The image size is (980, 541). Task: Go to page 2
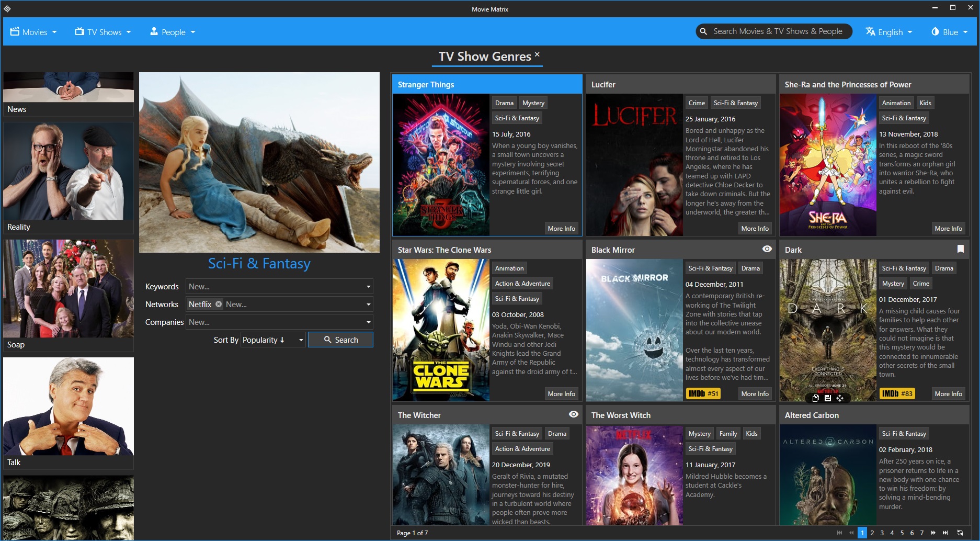pyautogui.click(x=872, y=533)
